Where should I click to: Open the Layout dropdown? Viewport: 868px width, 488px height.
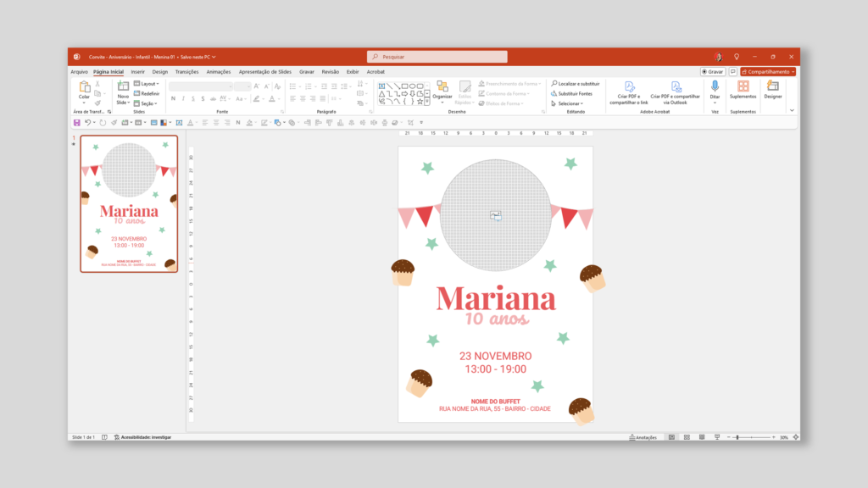[150, 83]
